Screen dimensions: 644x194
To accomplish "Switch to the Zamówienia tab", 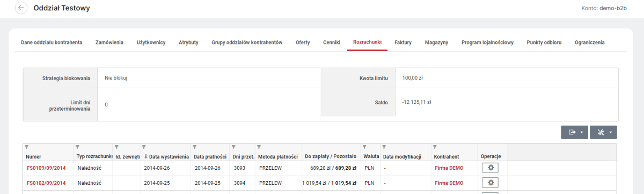I will 109,42.
